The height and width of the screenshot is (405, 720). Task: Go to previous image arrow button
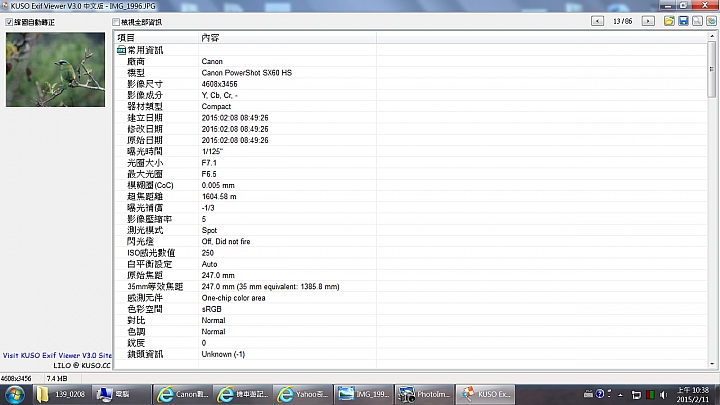[x=597, y=21]
